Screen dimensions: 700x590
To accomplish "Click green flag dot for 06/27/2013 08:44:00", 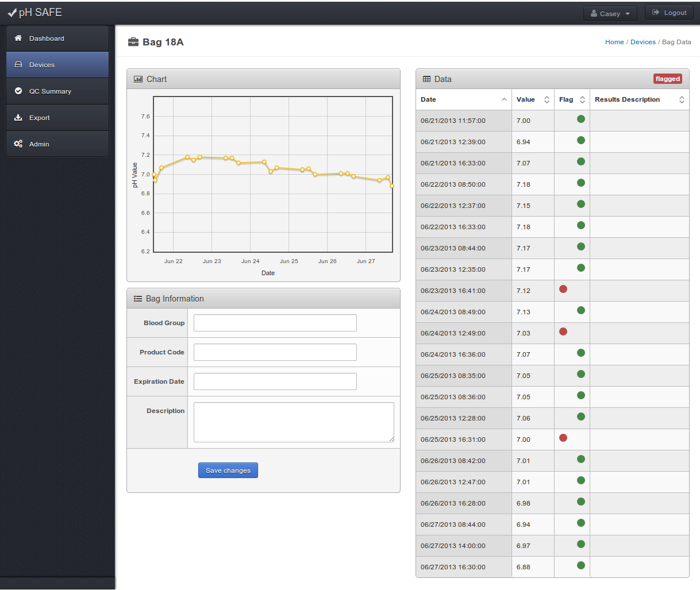I will coord(581,523).
